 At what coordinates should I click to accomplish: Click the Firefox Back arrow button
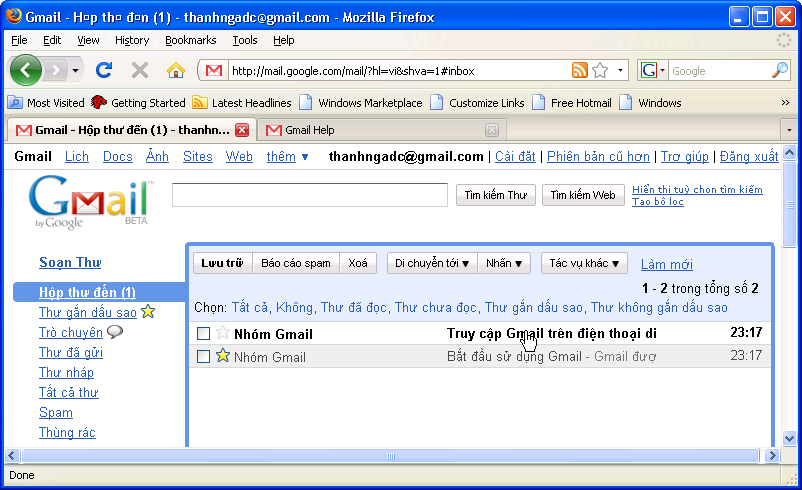(26, 70)
